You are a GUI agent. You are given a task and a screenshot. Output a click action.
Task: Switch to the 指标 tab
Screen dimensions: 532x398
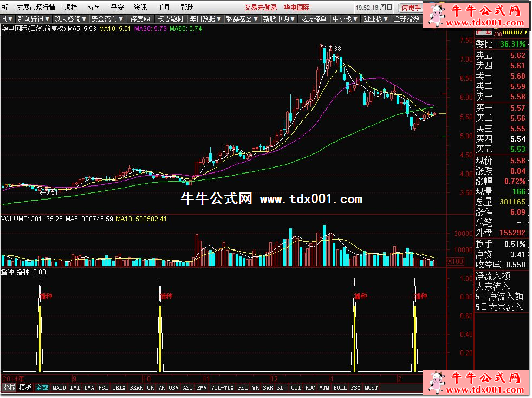[x=9, y=388]
